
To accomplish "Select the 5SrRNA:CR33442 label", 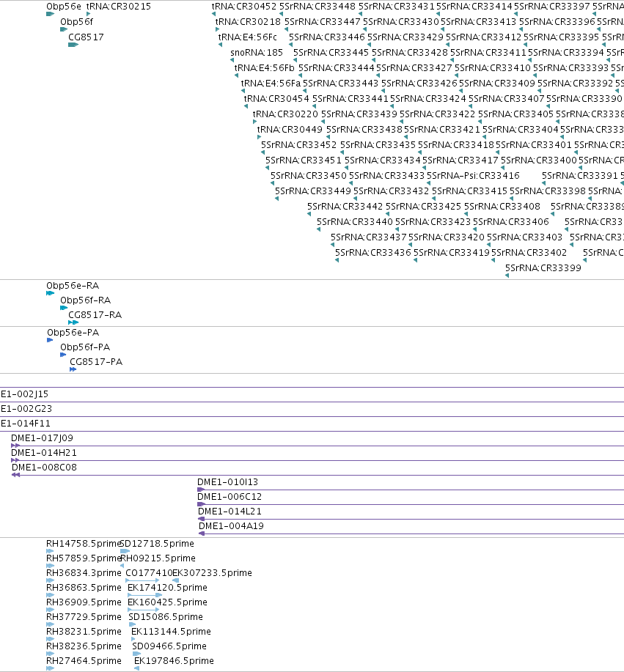I will [345, 207].
